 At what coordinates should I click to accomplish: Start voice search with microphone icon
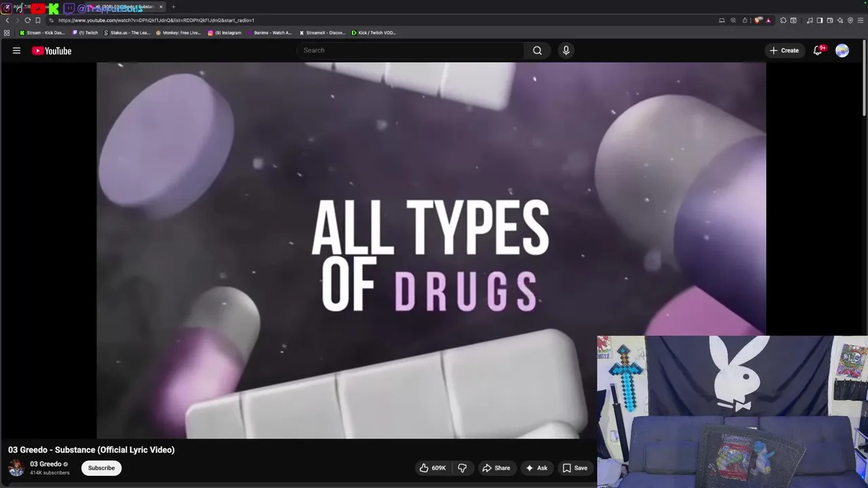tap(566, 50)
